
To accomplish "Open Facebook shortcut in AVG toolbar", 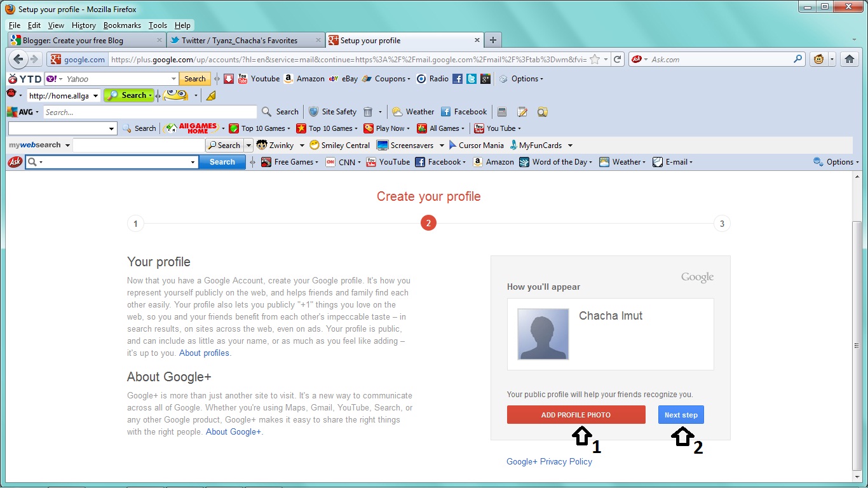I will [464, 112].
